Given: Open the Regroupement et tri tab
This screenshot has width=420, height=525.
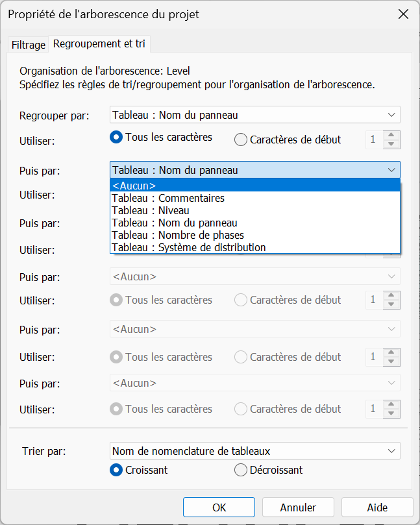Looking at the screenshot, I should click(x=99, y=44).
